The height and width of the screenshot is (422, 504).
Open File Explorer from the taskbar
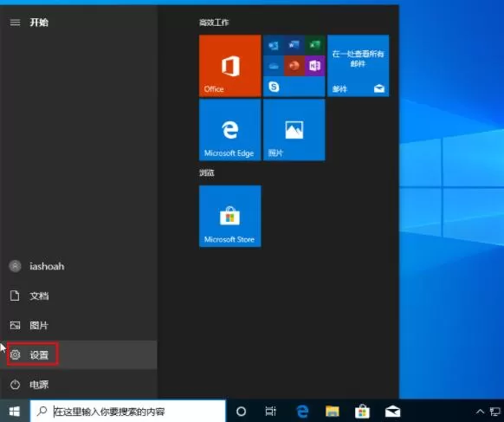(x=333, y=411)
